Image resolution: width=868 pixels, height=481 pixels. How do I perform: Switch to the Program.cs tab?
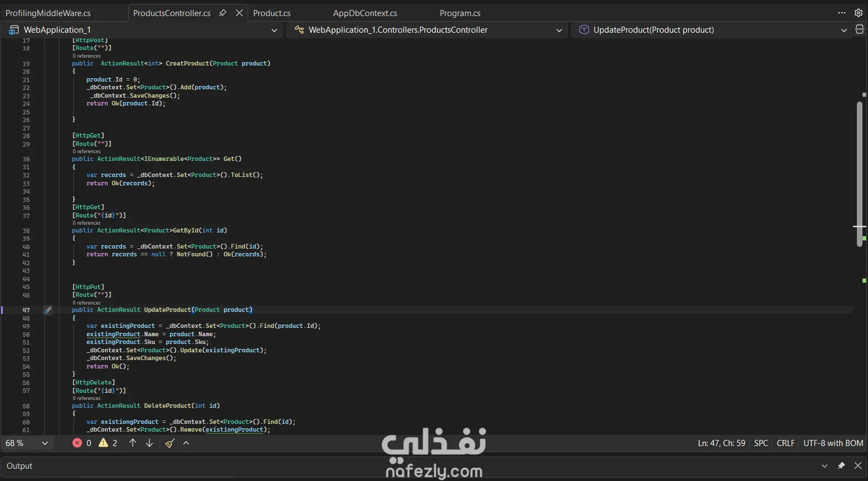coord(460,13)
